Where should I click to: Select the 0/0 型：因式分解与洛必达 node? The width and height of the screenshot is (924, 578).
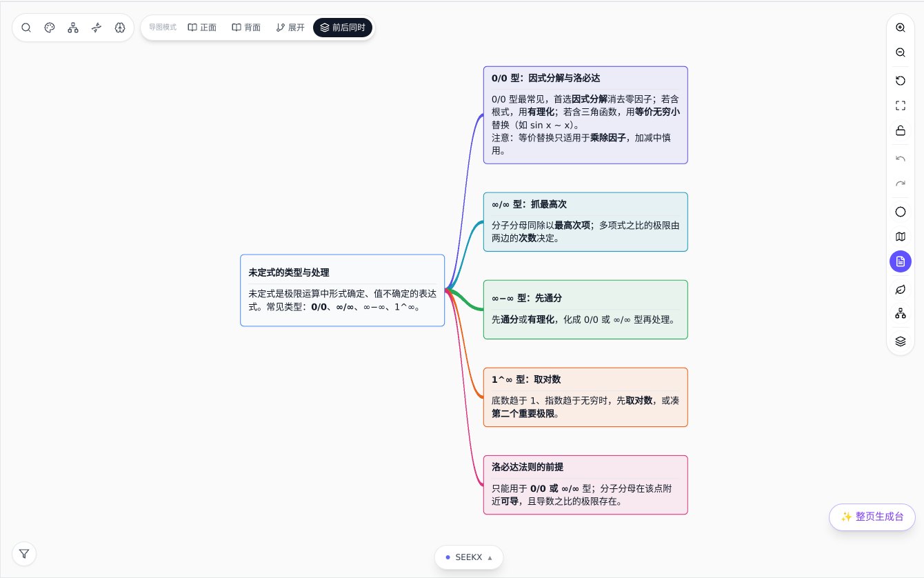point(585,115)
